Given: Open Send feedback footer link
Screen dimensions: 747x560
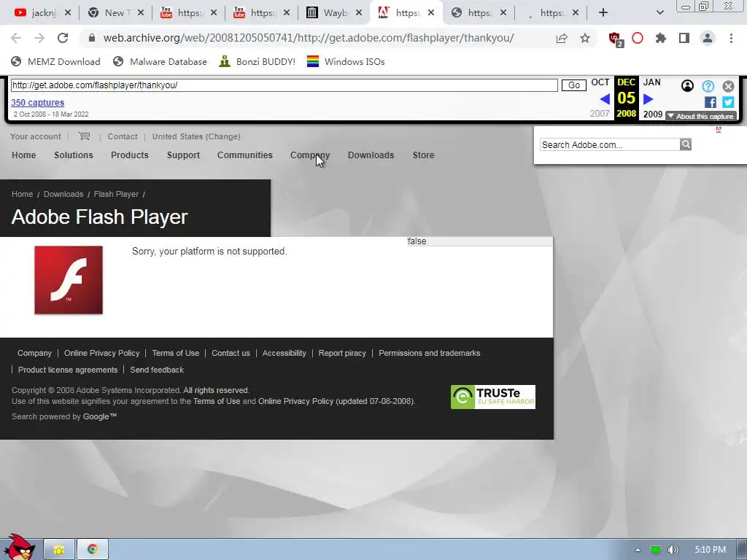Looking at the screenshot, I should tap(157, 370).
